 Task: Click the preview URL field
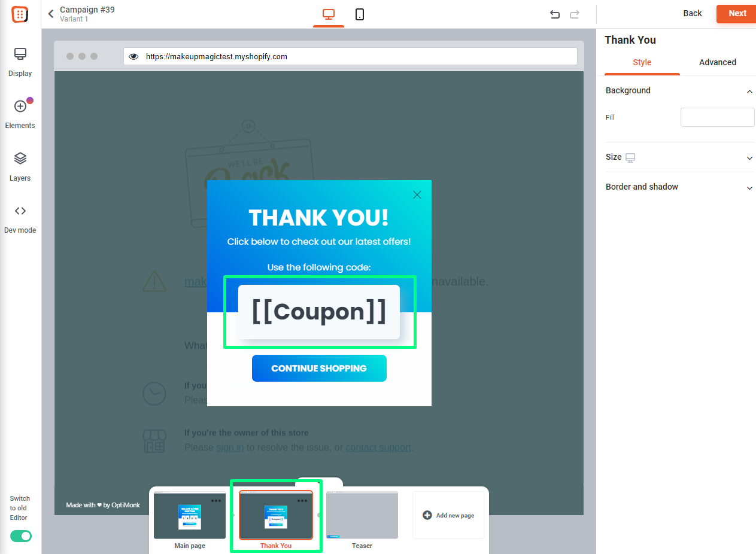pyautogui.click(x=350, y=56)
